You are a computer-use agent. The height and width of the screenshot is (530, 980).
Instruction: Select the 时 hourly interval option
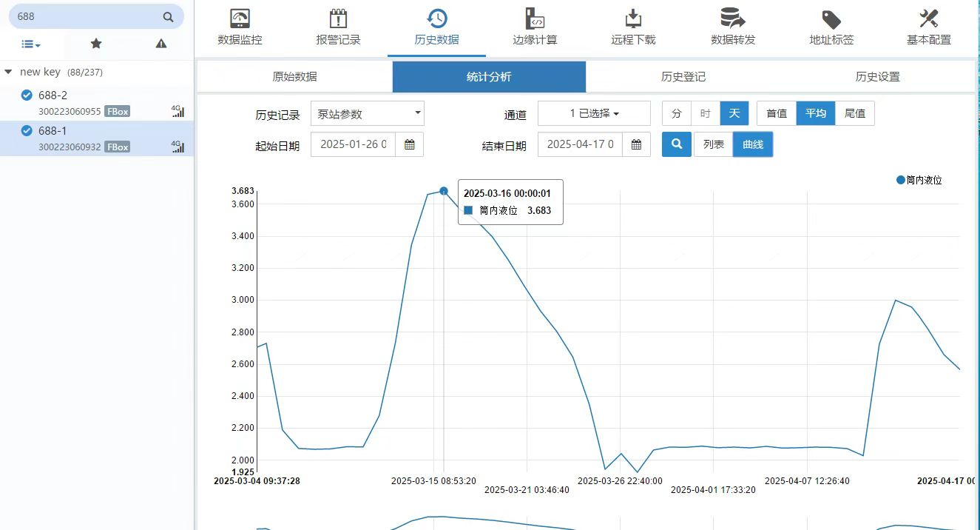[x=705, y=113]
